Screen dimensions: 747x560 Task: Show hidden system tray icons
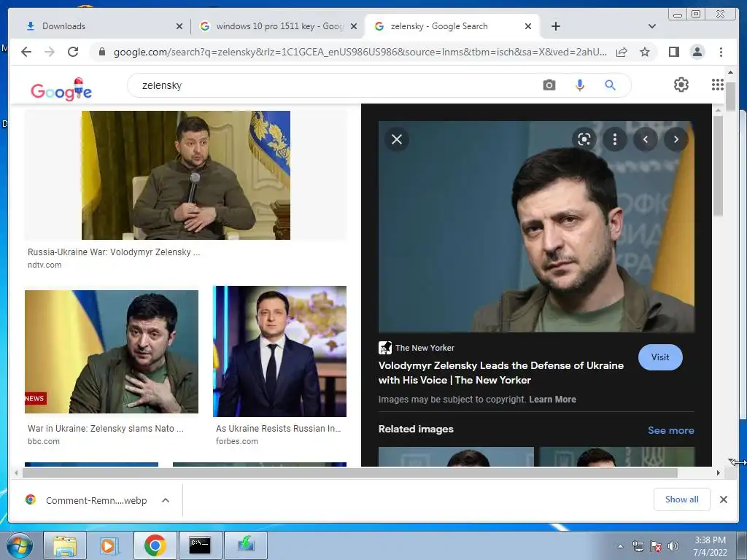pos(620,546)
